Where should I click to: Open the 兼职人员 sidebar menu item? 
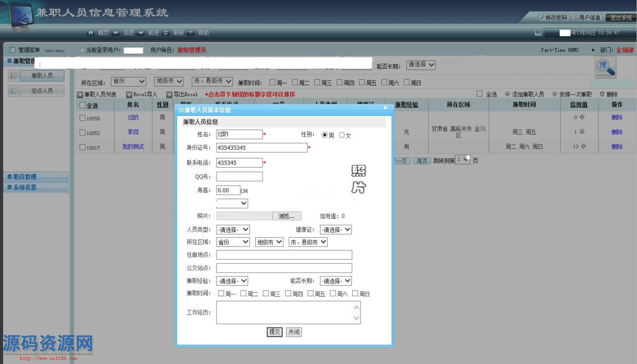coord(42,76)
